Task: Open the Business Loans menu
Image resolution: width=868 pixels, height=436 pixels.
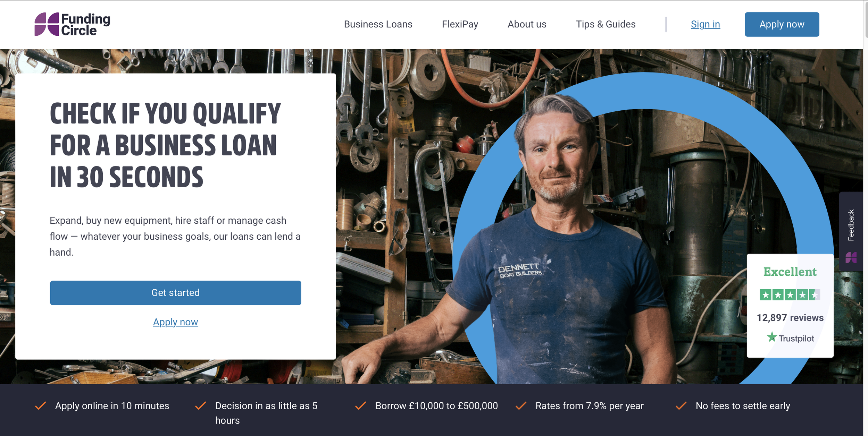Action: (378, 24)
